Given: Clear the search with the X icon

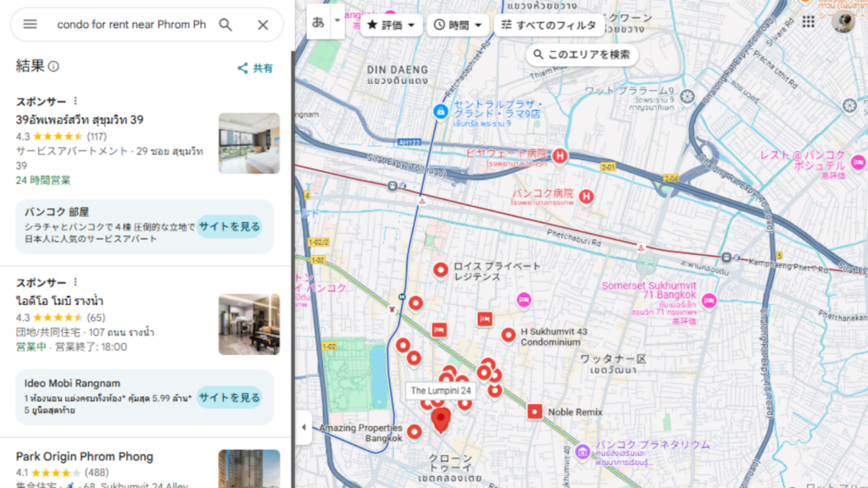Looking at the screenshot, I should tap(263, 25).
